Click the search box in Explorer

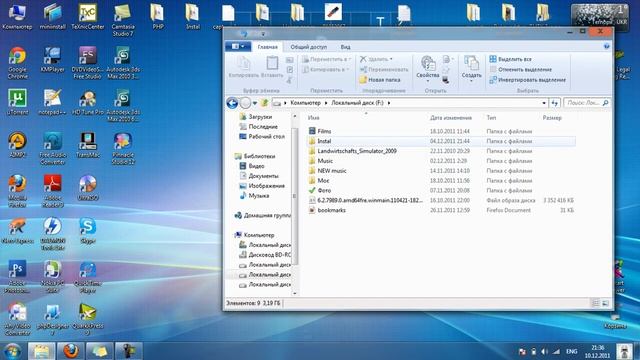[587, 103]
